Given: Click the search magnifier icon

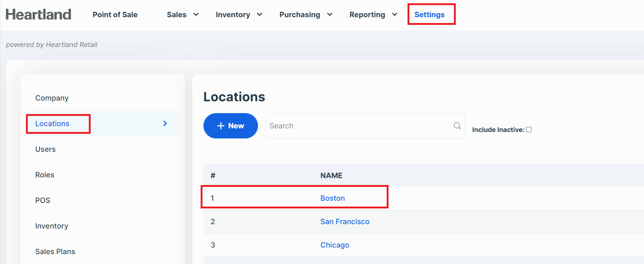Looking at the screenshot, I should click(x=457, y=126).
